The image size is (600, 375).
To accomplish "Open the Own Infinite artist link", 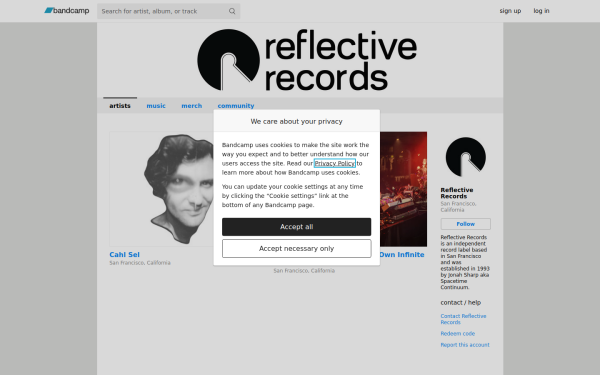I will [x=401, y=254].
